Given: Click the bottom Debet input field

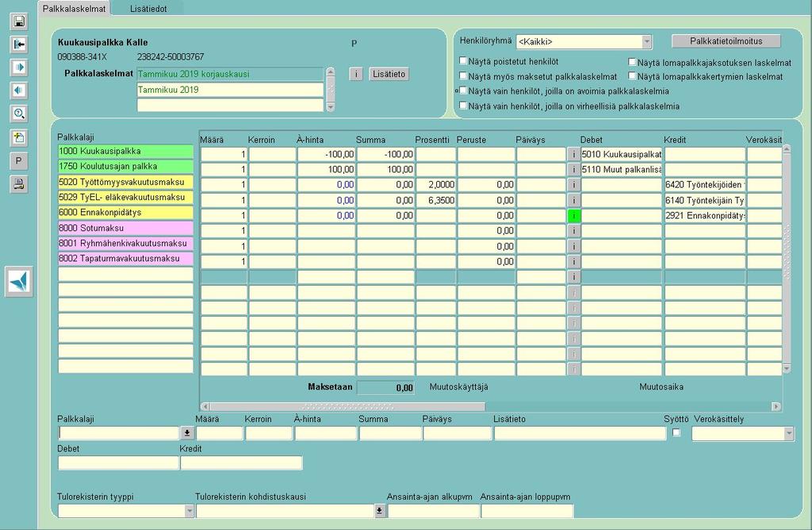Looking at the screenshot, I should (x=118, y=463).
